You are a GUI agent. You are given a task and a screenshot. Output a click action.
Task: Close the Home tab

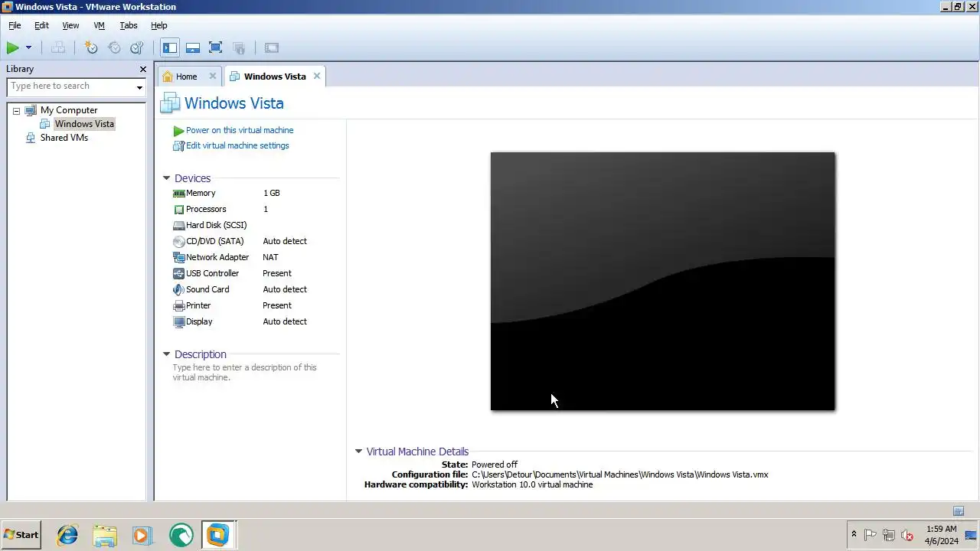[x=213, y=76]
